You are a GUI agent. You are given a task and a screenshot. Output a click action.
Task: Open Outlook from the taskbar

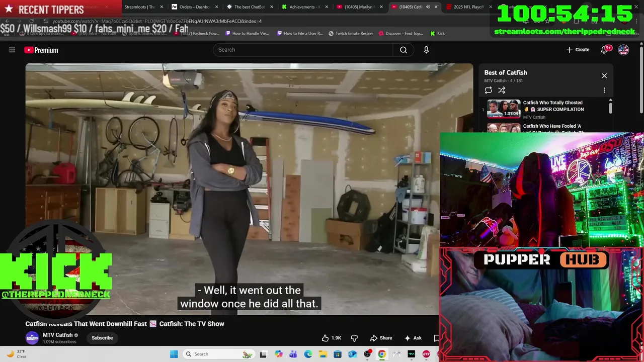pos(352,354)
